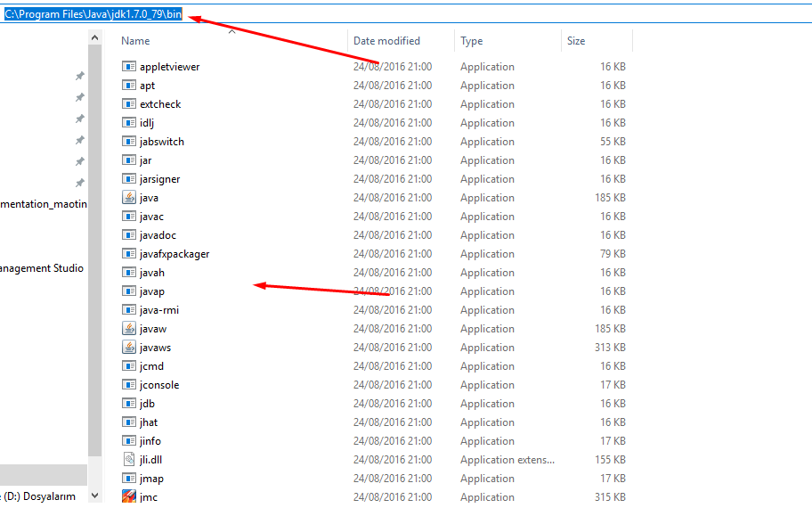Select the java-rmi file icon
Viewport: 812px width, 508px height.
(x=129, y=309)
